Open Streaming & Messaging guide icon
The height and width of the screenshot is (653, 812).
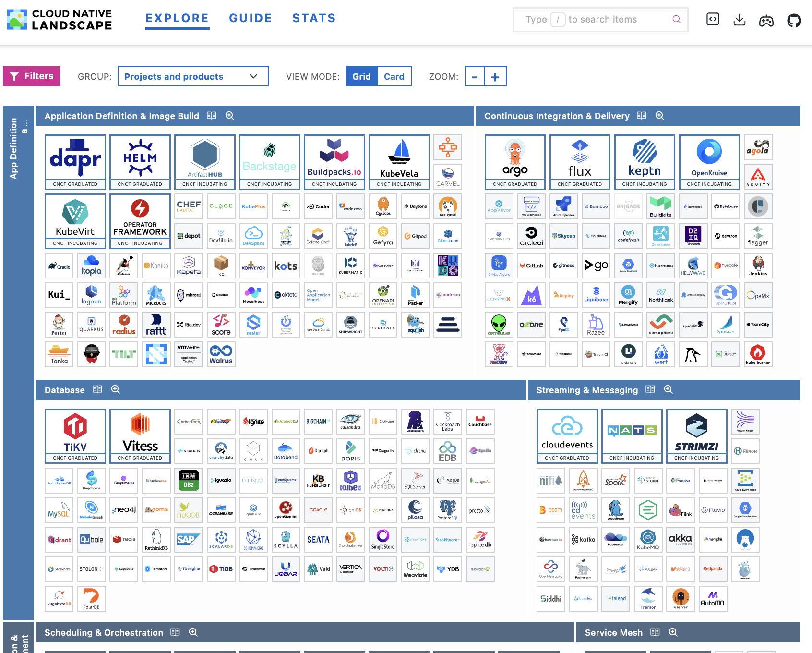click(650, 389)
